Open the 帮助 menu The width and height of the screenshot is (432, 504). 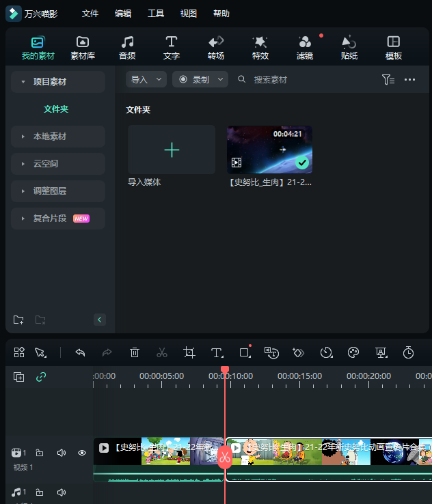click(x=221, y=14)
